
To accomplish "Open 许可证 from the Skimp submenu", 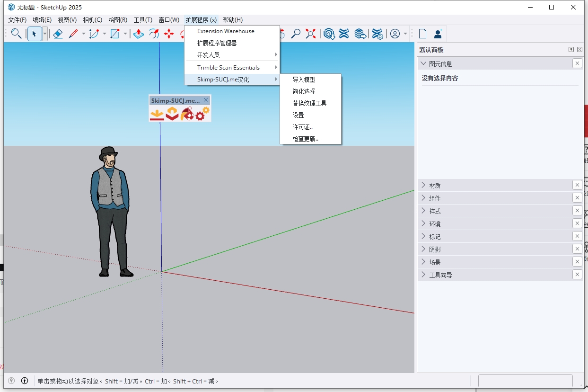I will 302,127.
